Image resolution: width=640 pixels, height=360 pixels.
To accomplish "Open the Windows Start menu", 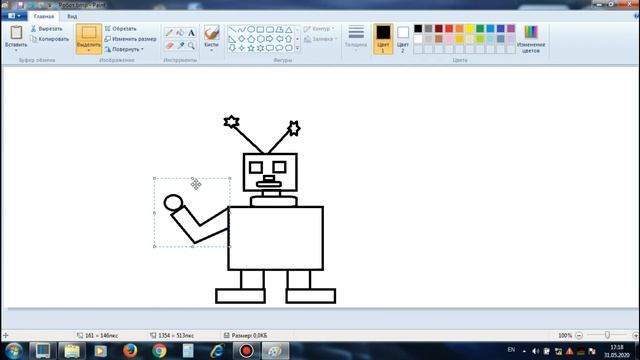I will click(x=14, y=351).
